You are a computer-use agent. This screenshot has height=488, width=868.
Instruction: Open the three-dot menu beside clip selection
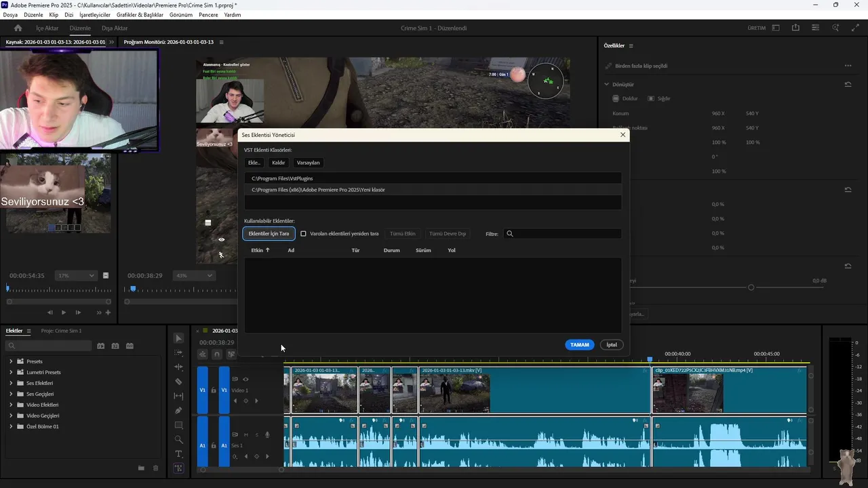(848, 66)
